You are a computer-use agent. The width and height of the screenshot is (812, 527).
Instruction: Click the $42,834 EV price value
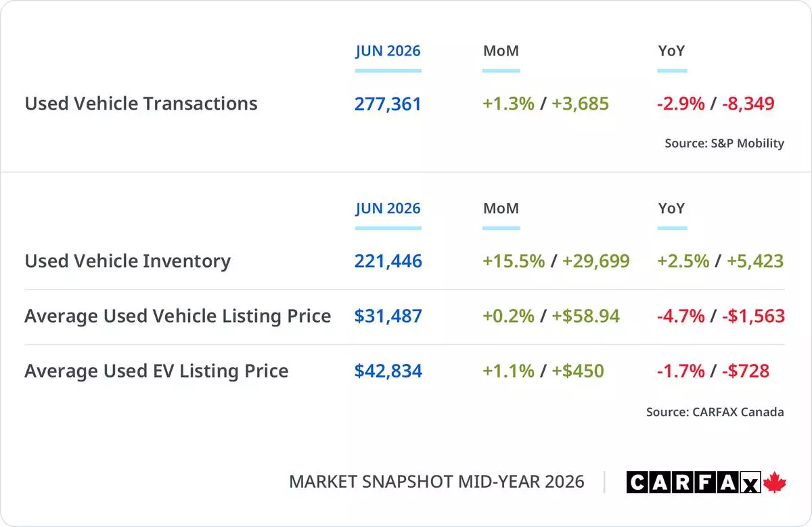388,371
